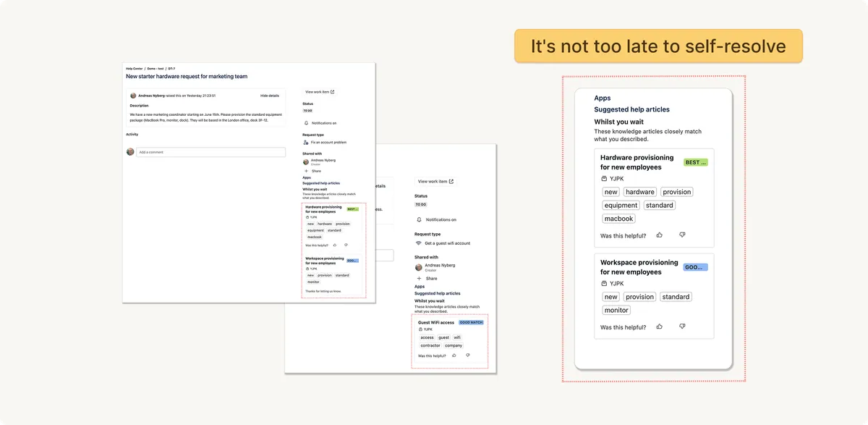Click GOO... badge on enlarged Workspace provisioning card
Image resolution: width=868 pixels, height=425 pixels.
click(695, 267)
